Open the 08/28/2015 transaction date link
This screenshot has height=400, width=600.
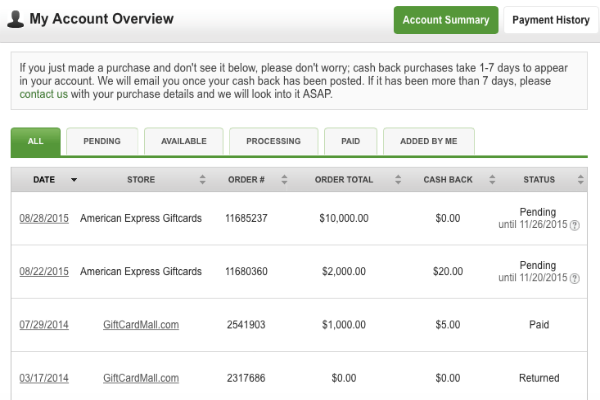point(44,218)
